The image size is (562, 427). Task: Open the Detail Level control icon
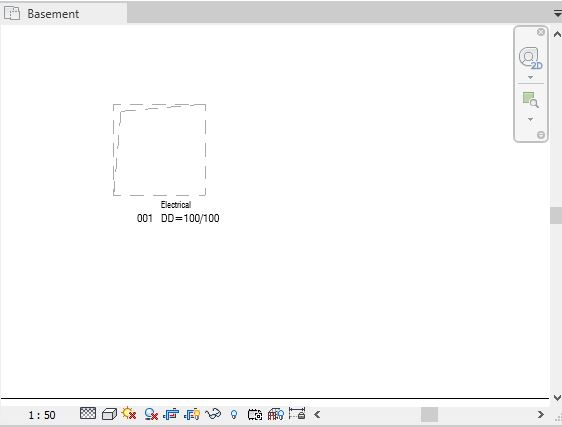click(x=88, y=413)
